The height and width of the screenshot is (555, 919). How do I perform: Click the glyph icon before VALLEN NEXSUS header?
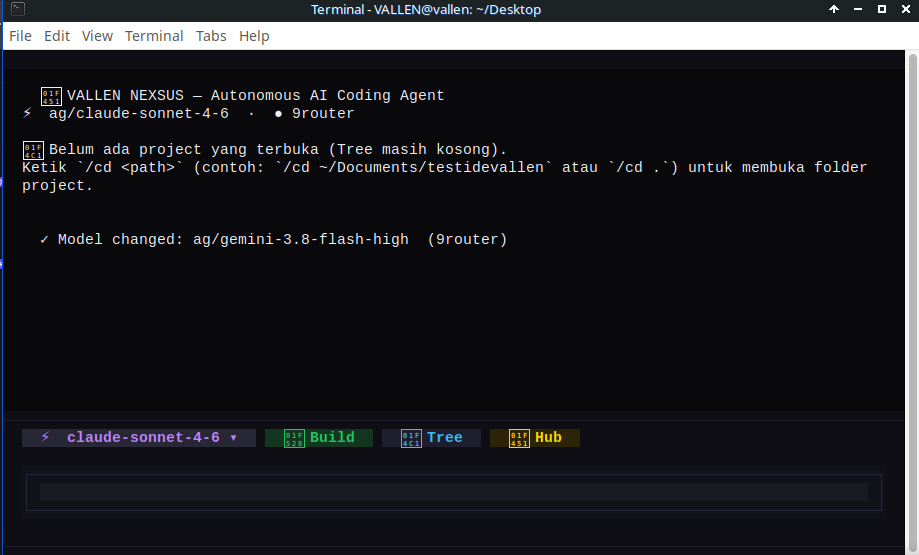pyautogui.click(x=52, y=96)
